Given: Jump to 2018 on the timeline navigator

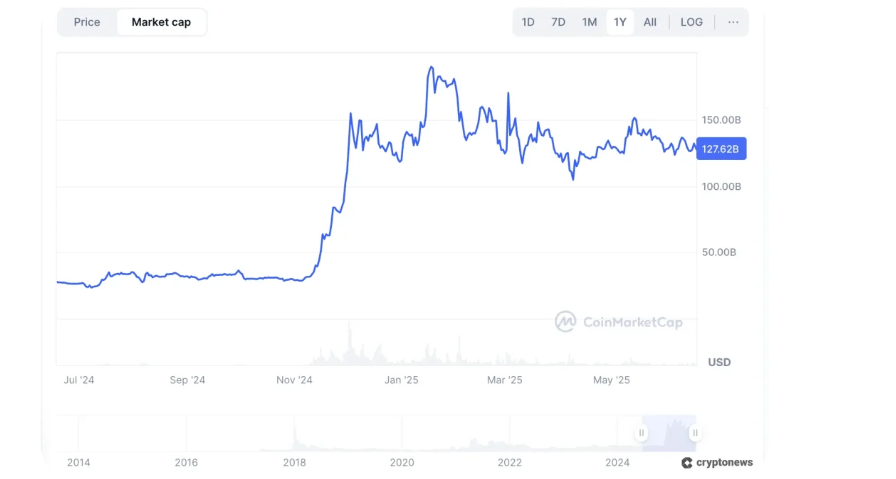Looking at the screenshot, I should pos(294,462).
